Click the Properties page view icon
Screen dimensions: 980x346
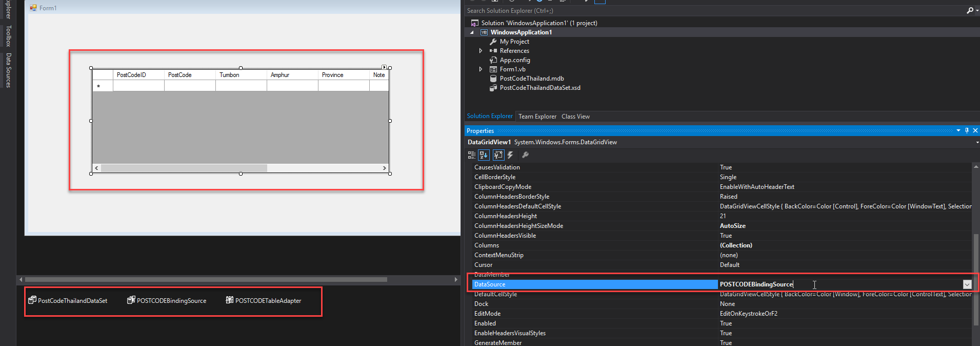[x=498, y=155]
